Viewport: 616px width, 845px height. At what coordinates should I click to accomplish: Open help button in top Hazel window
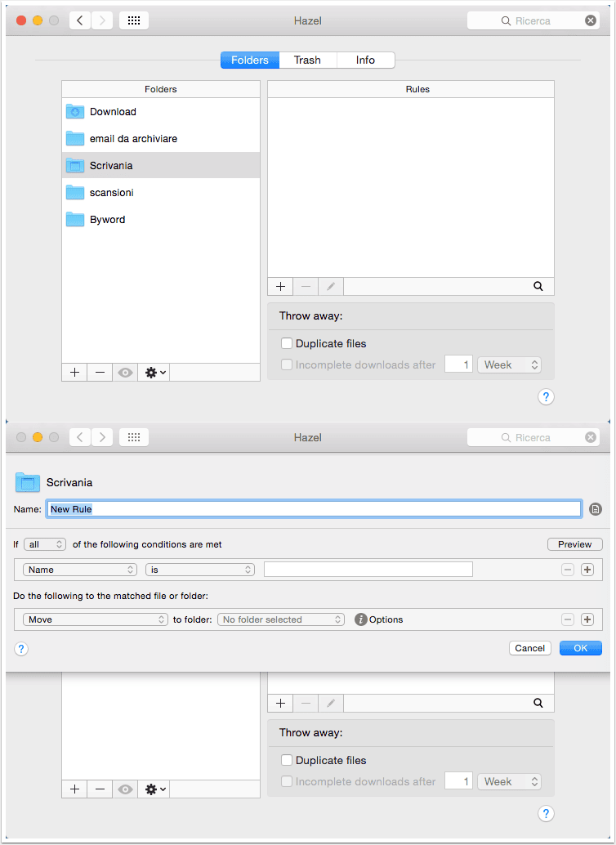546,397
